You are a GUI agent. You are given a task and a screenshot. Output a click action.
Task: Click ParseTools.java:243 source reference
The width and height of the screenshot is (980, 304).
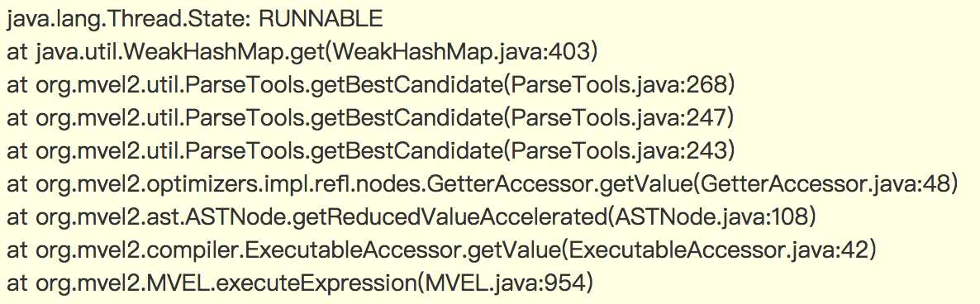pos(617,151)
